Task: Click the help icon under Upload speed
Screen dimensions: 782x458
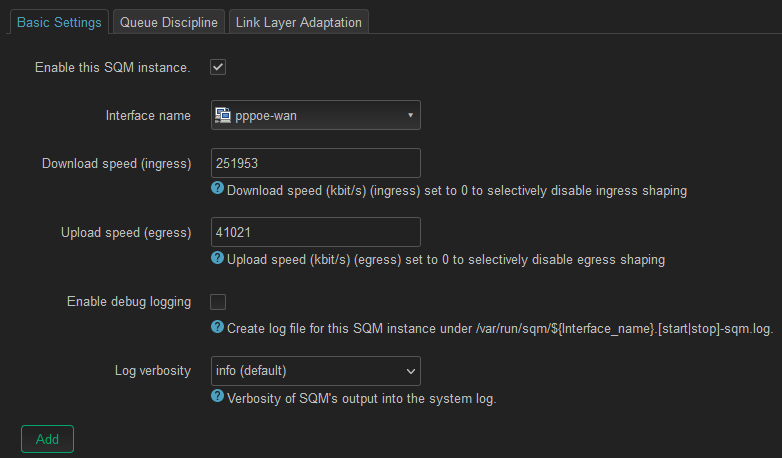Action: click(217, 257)
